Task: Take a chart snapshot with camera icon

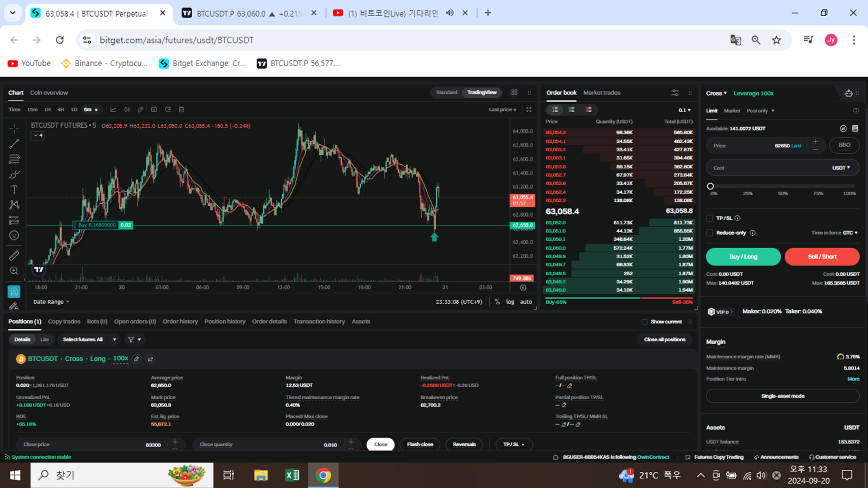Action: (154, 109)
